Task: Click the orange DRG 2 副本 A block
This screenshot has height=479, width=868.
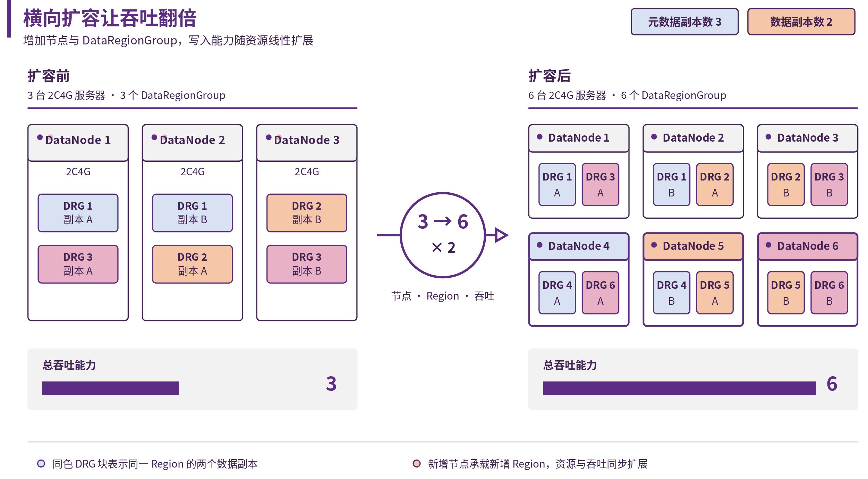Action: click(192, 264)
